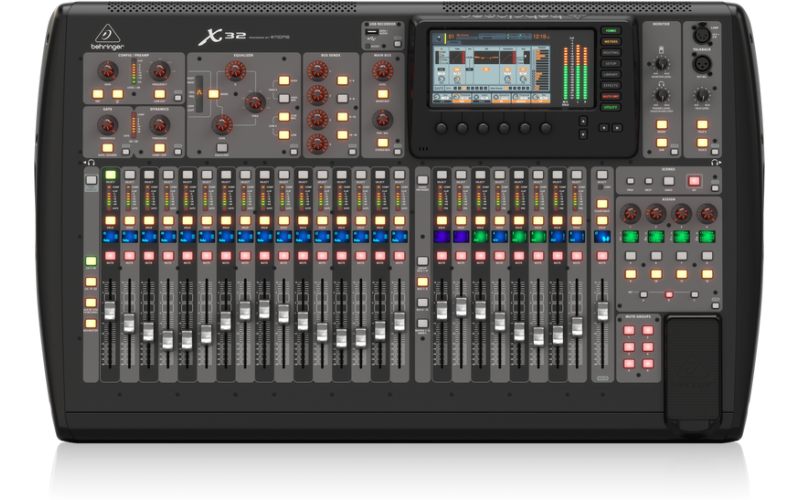Click the up arrow key beside the screen
Screen dimensions: 800x500
tap(583, 121)
